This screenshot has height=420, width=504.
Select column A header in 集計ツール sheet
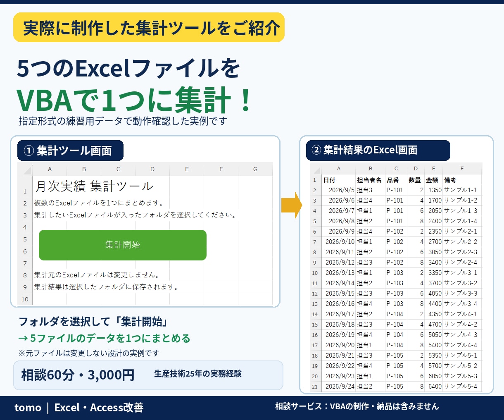click(50, 169)
